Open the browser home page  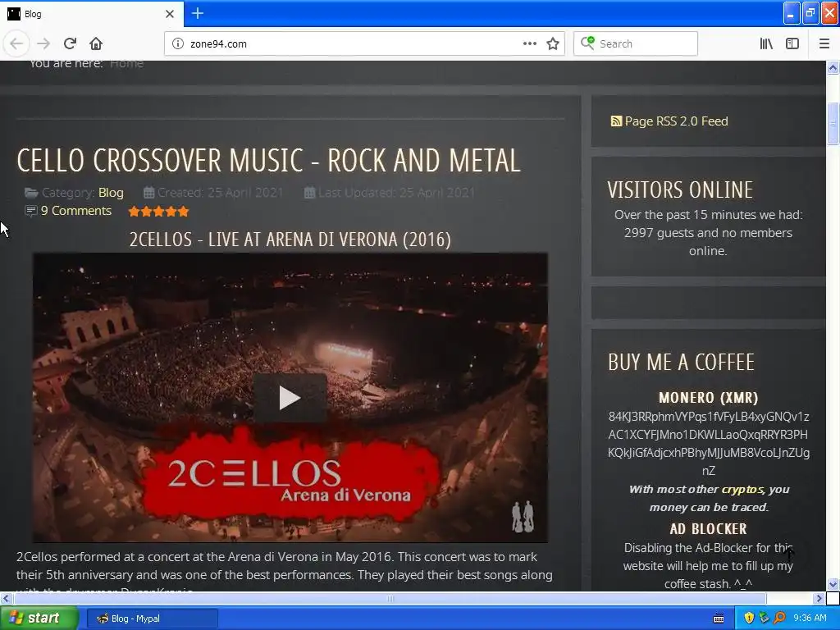[x=96, y=43]
